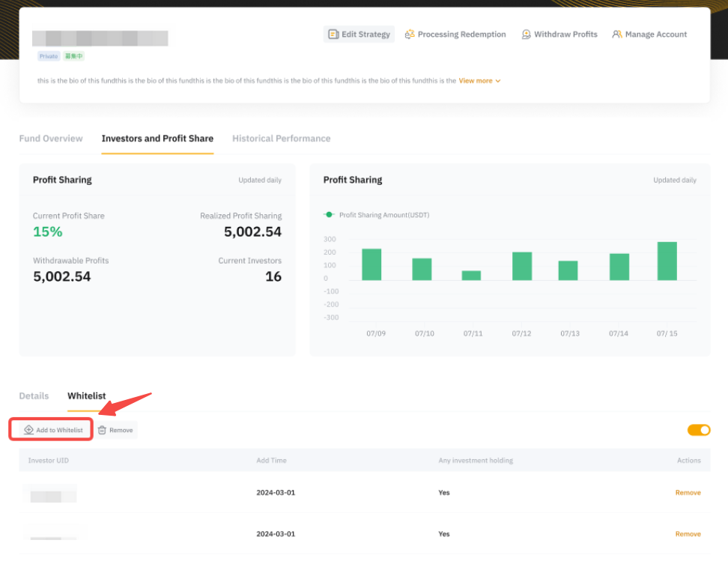Click the Manage Account person icon

[617, 34]
